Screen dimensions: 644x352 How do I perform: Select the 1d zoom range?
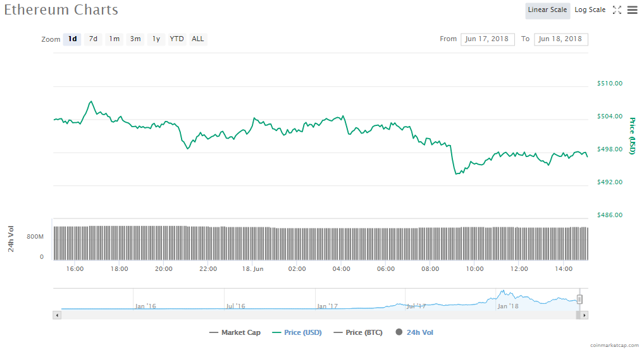(x=72, y=39)
